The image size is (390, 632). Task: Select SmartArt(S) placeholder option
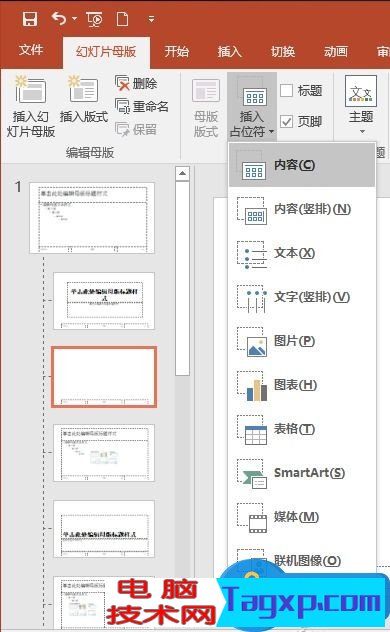(x=302, y=473)
